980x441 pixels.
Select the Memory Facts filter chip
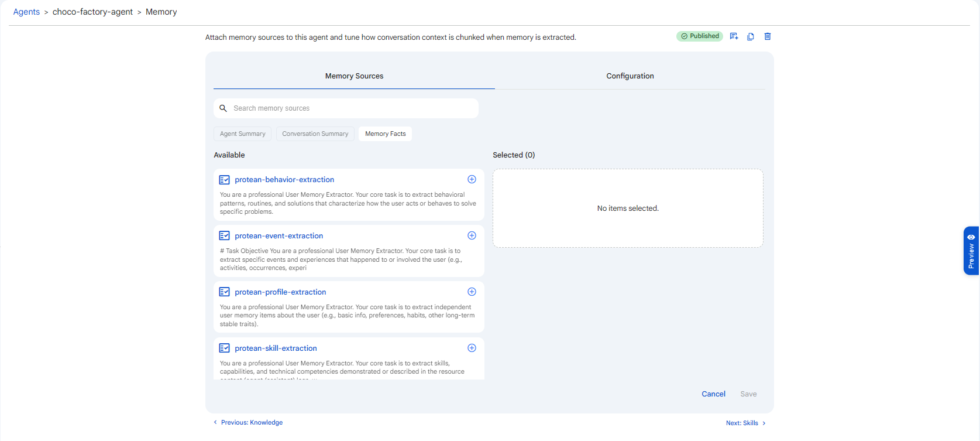coord(386,134)
